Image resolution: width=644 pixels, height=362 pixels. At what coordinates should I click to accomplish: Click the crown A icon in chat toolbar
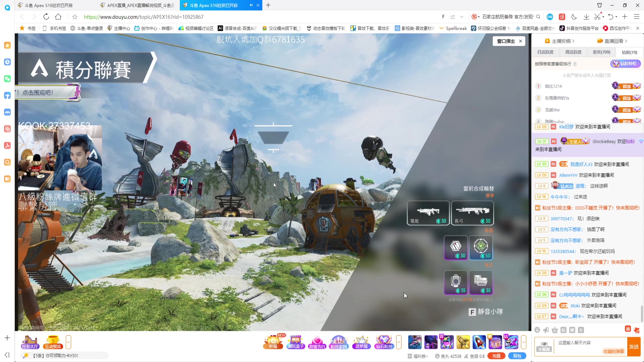point(555,330)
